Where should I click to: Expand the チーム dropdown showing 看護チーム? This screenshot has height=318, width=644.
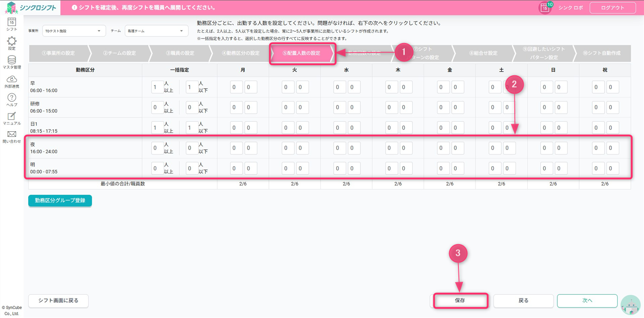coord(156,31)
